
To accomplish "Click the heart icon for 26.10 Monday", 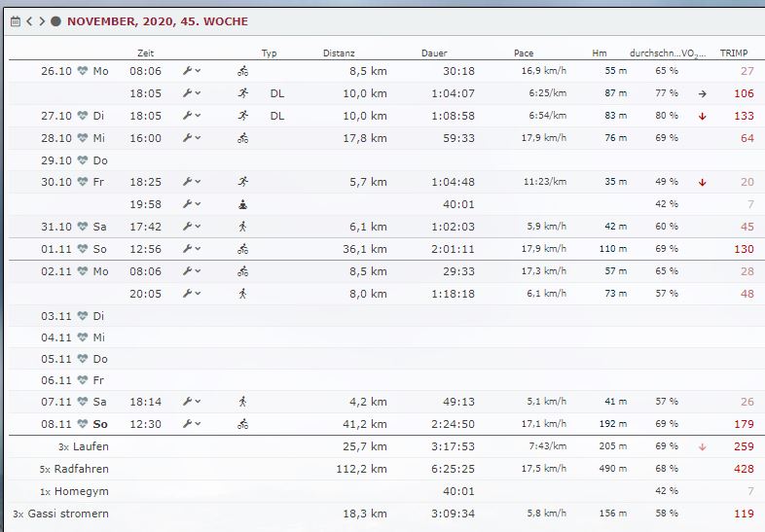I will tap(83, 71).
